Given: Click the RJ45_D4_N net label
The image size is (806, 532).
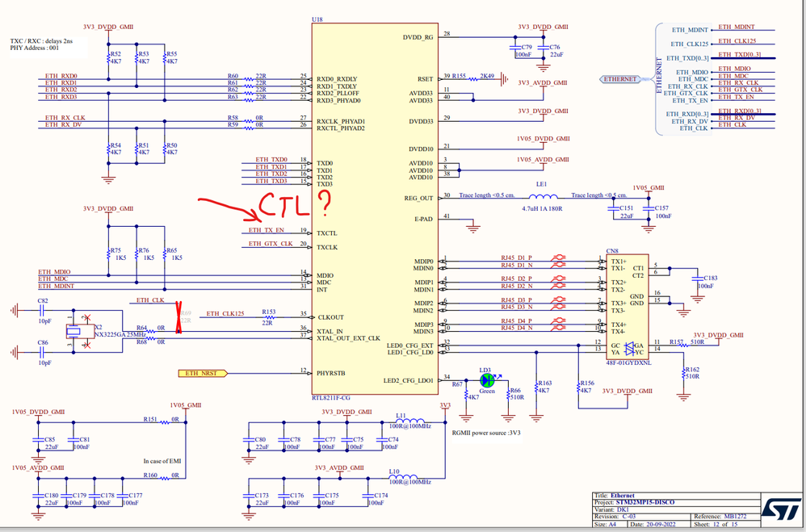Looking at the screenshot, I should click(x=517, y=328).
